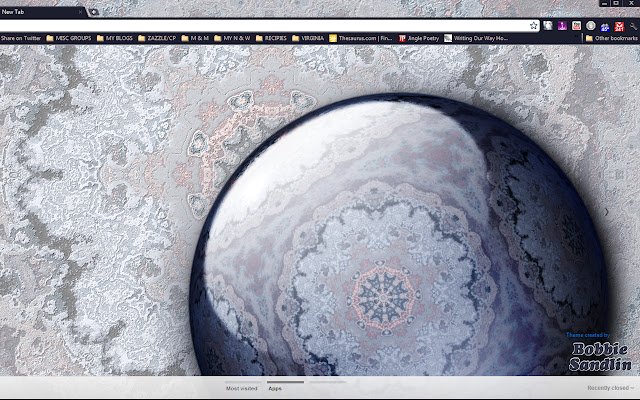The image size is (640, 400).
Task: Open the RECIPES bookmark folder
Action: tap(271, 38)
